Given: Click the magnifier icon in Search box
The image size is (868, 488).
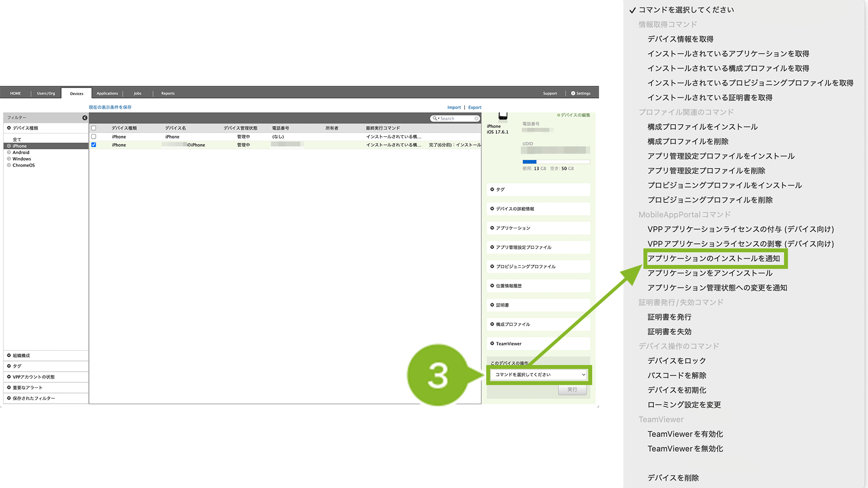Looking at the screenshot, I should [x=434, y=119].
